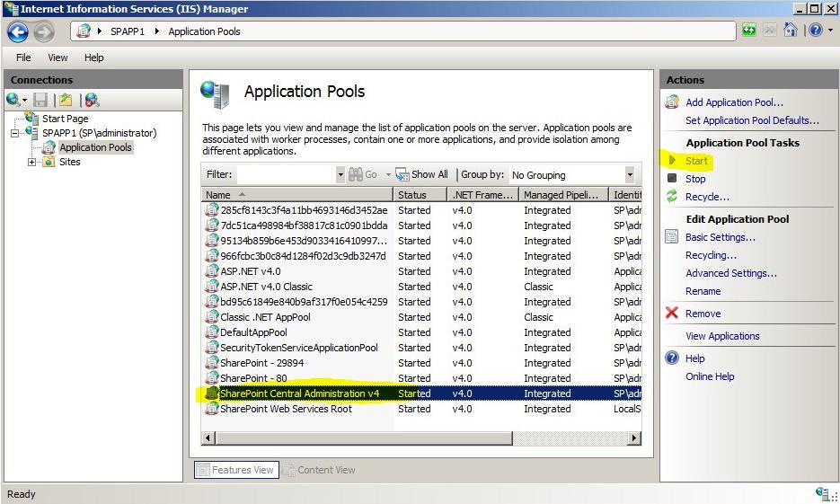Click Delete Connection icon in Connections toolbar
This screenshot has width=840, height=504.
click(92, 100)
